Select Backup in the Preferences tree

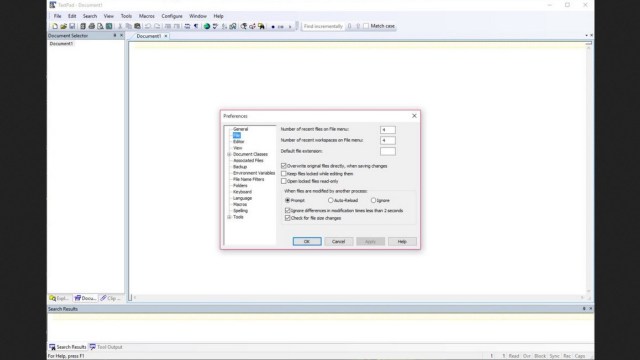(240, 167)
